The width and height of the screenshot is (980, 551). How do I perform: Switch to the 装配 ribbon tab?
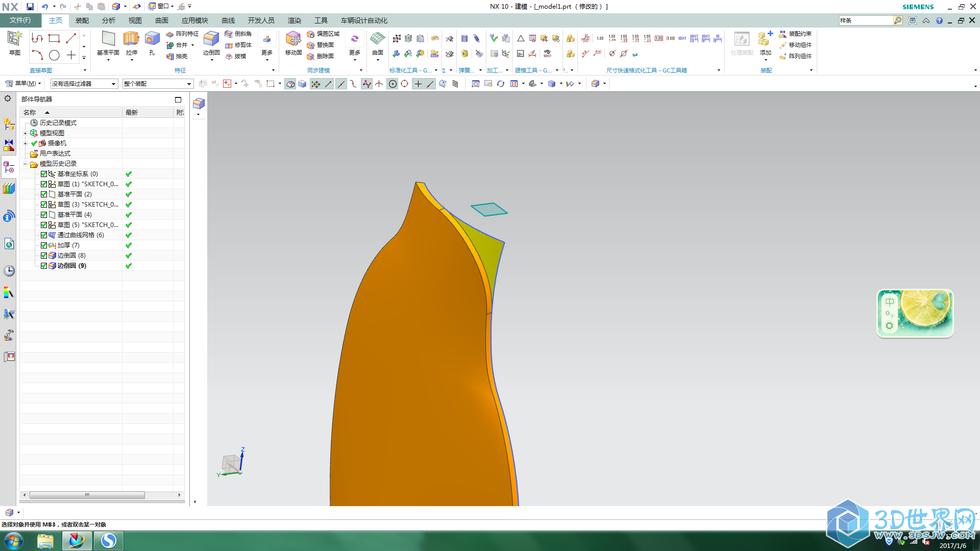82,20
